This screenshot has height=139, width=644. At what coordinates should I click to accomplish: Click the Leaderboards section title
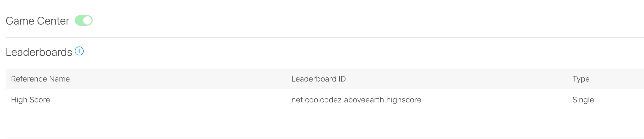[x=39, y=52]
